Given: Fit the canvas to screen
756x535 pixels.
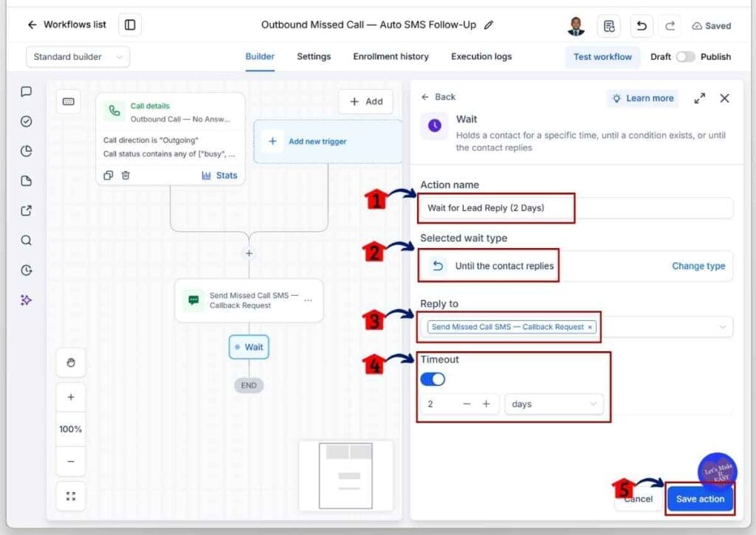Looking at the screenshot, I should (x=71, y=497).
